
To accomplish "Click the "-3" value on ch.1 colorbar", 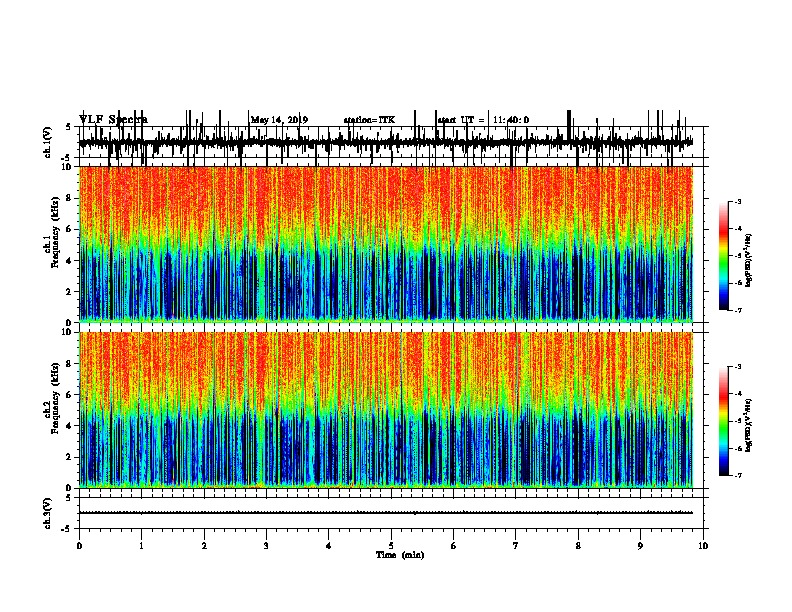I will [x=737, y=202].
